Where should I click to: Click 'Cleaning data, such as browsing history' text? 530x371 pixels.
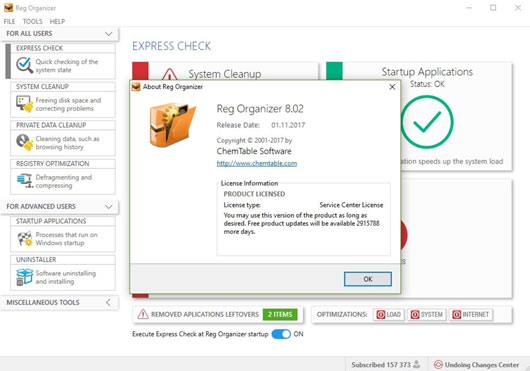point(68,143)
